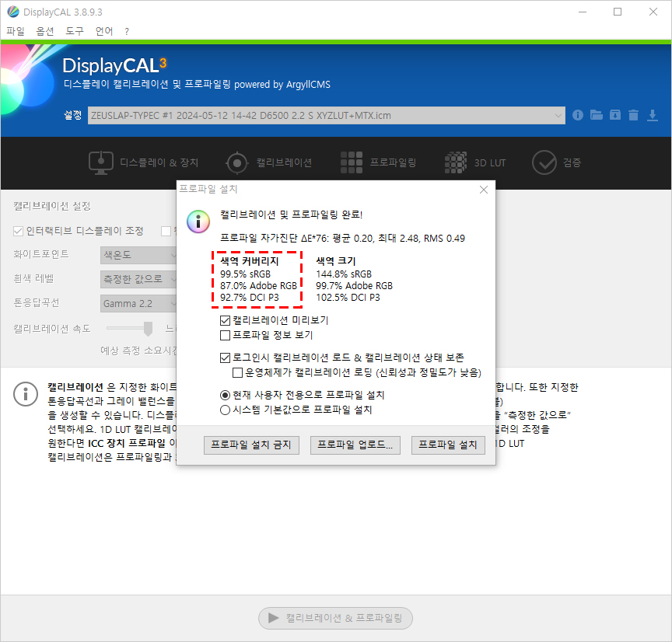
Task: Adjust the 캘리브레이션 속도 slider handle
Action: [x=148, y=329]
